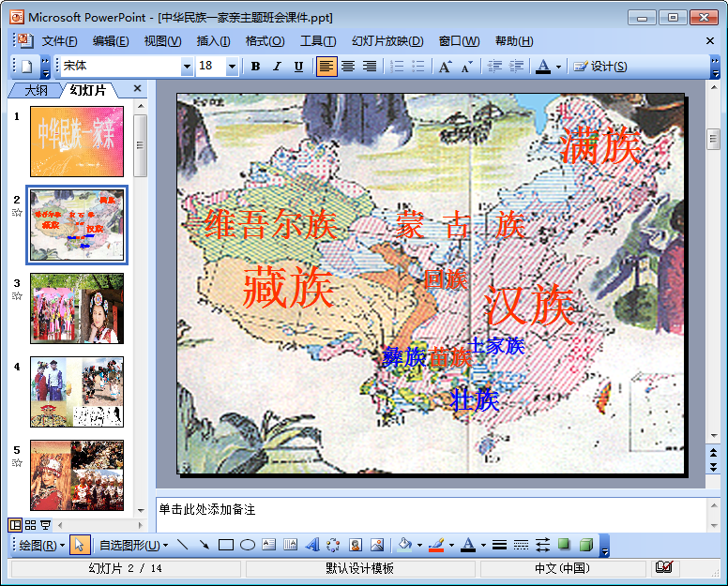This screenshot has width=728, height=586.
Task: Select the Line drawing tool
Action: [x=182, y=545]
